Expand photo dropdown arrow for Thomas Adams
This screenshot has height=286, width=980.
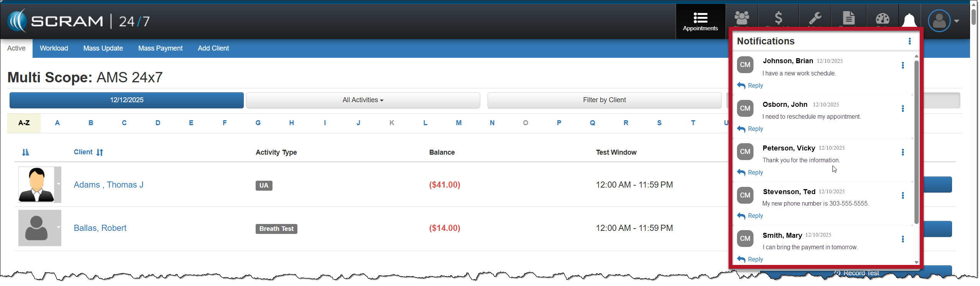58,184
